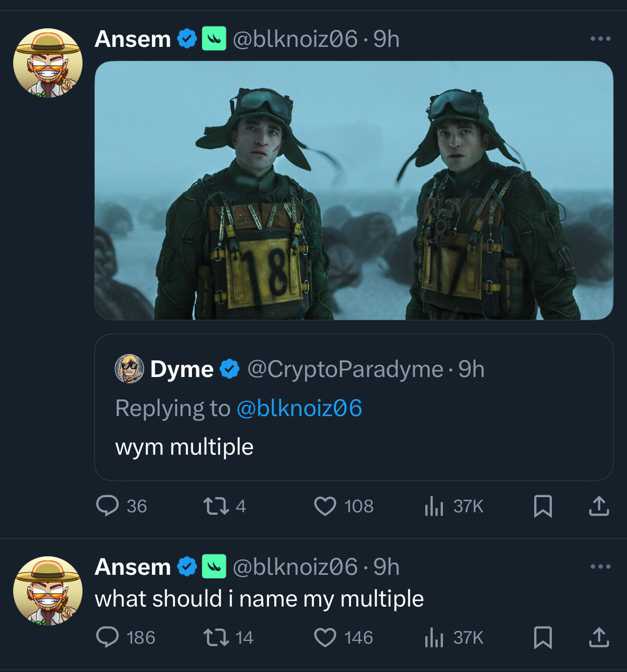The height and width of the screenshot is (672, 627).
Task: Bookmark the second Ansem tweet
Action: click(x=543, y=637)
